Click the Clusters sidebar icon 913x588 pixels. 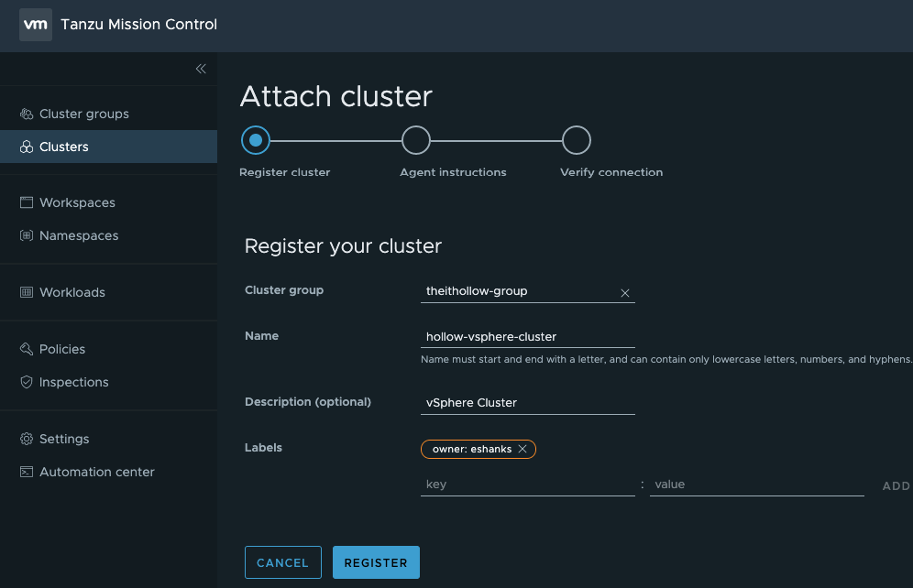(x=27, y=147)
